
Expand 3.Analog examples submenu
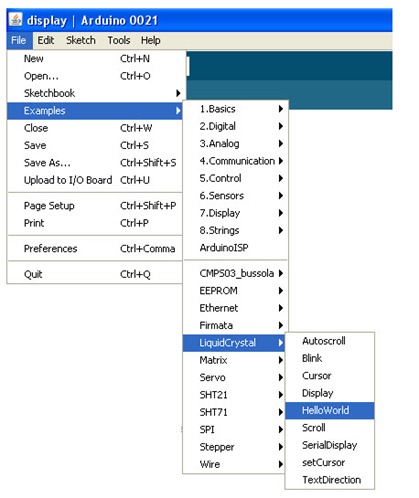tap(235, 144)
